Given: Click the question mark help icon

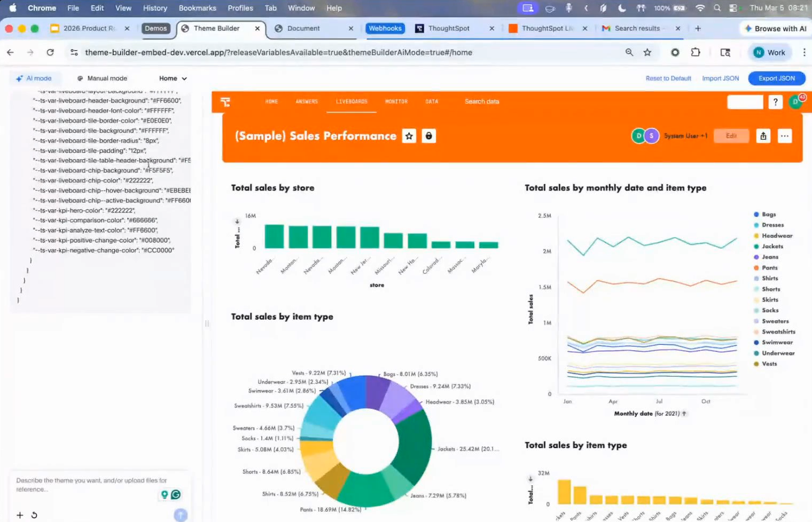Looking at the screenshot, I should pos(775,102).
